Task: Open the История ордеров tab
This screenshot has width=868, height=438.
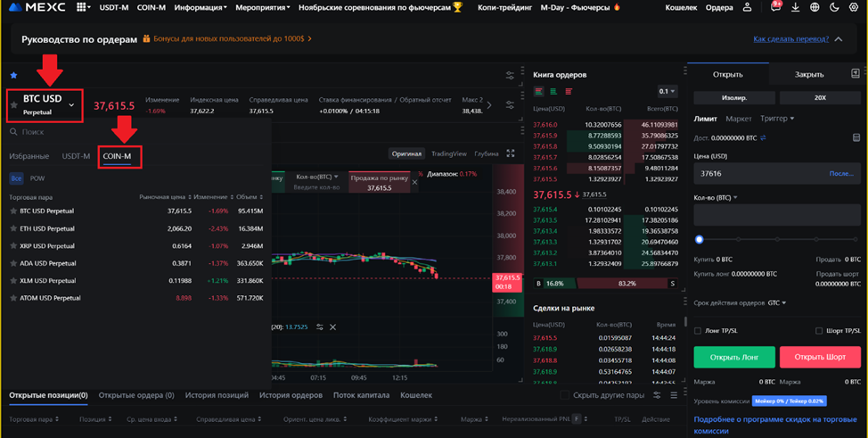Action: (x=291, y=395)
